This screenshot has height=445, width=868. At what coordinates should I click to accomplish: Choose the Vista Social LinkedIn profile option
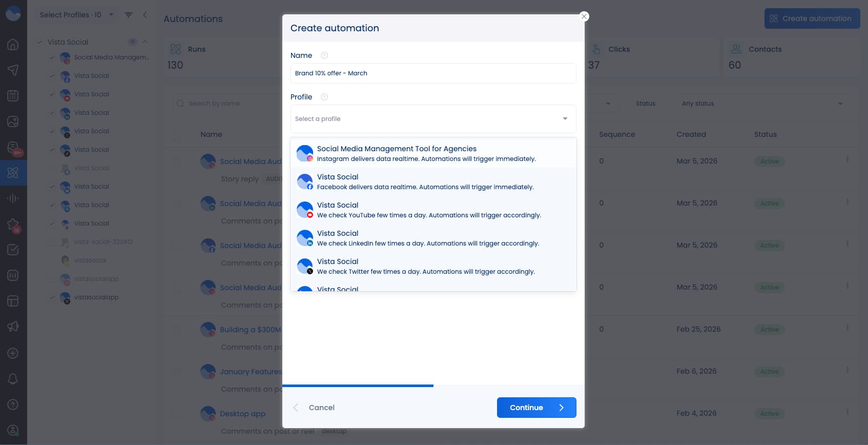click(433, 238)
